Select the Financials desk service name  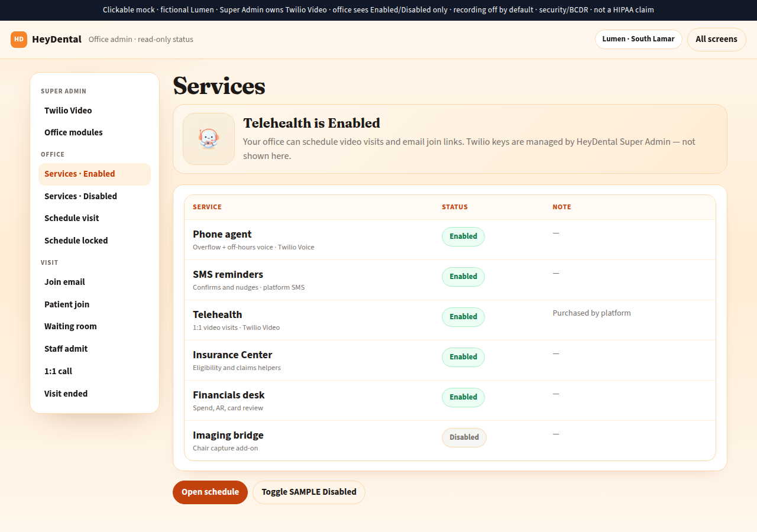pyautogui.click(x=229, y=395)
